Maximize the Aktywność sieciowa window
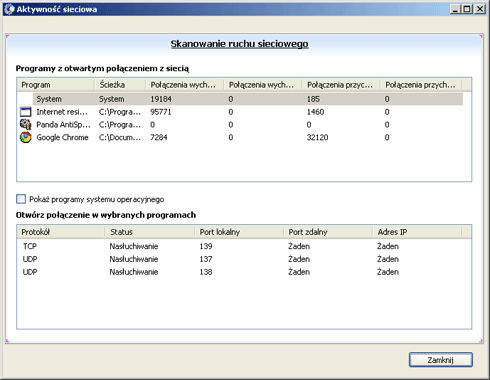Viewport: 490px width, 380px height. 468,9
